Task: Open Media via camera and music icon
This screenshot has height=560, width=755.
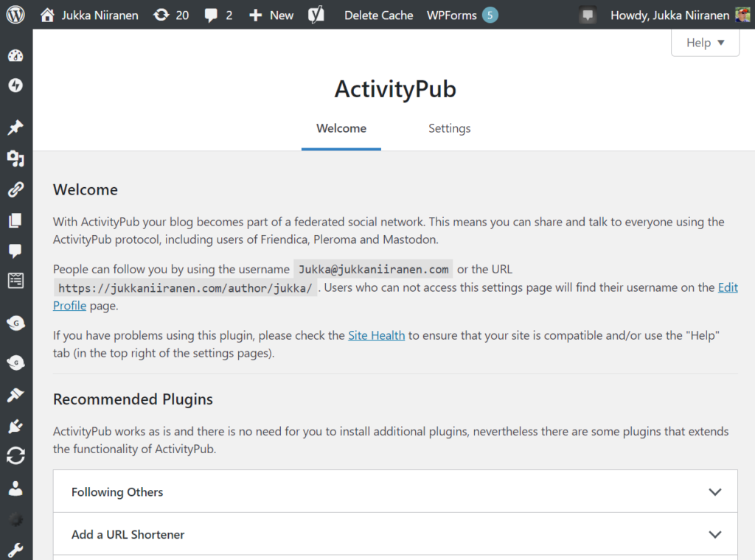Action: click(x=15, y=158)
